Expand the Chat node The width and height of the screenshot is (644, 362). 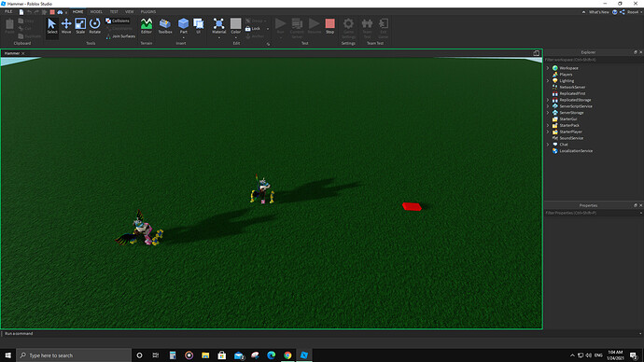548,145
